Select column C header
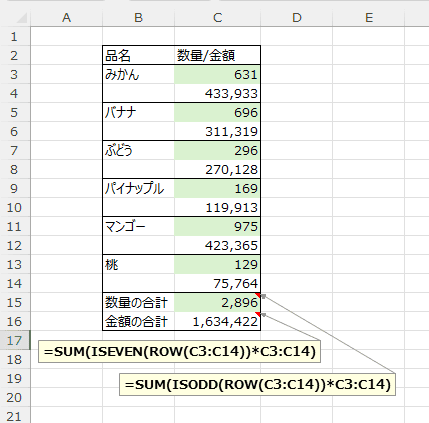Image resolution: width=429 pixels, height=423 pixels. (217, 18)
